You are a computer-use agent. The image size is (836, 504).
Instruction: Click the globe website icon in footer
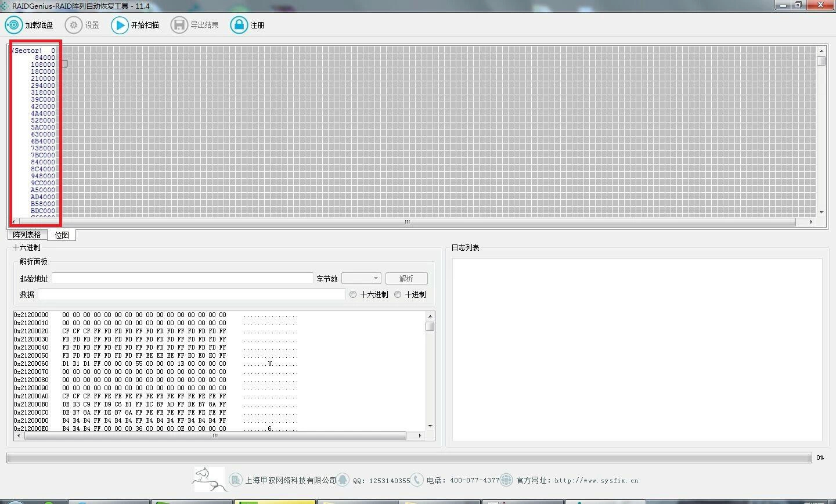(506, 480)
